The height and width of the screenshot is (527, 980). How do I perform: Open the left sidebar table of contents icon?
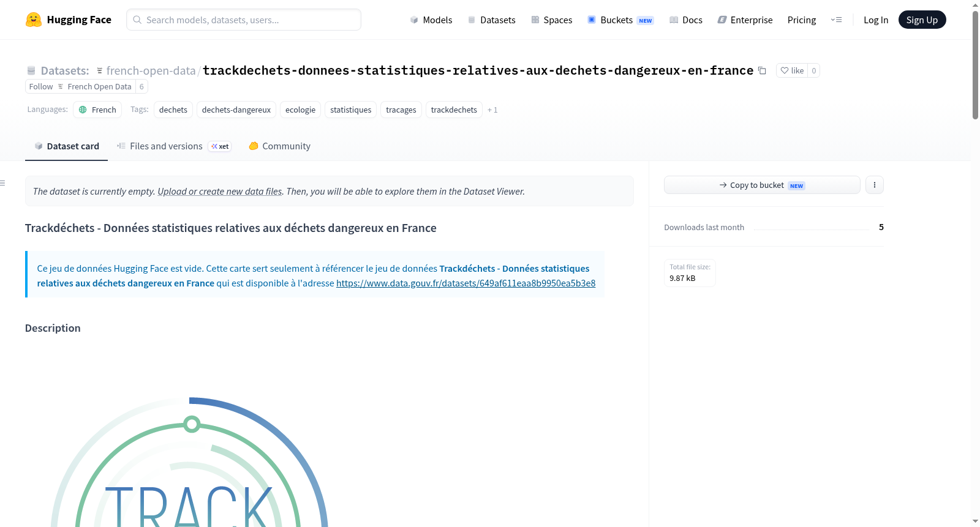2,183
